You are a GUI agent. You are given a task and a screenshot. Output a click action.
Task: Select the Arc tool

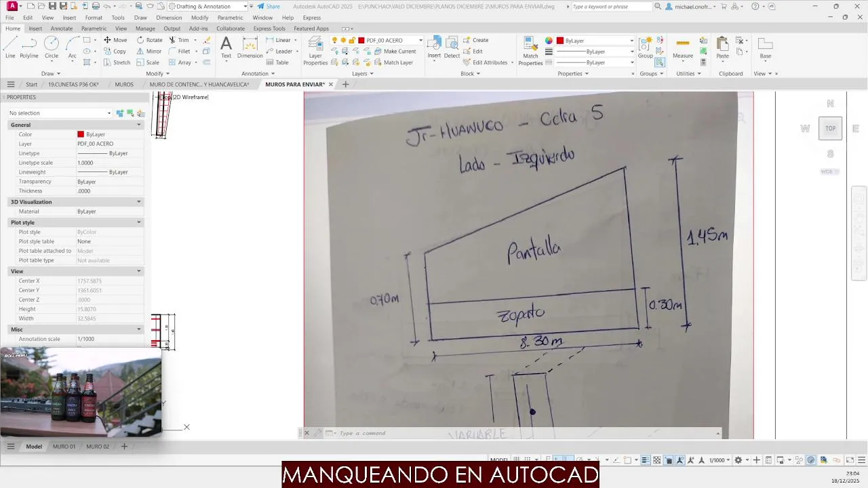point(72,47)
